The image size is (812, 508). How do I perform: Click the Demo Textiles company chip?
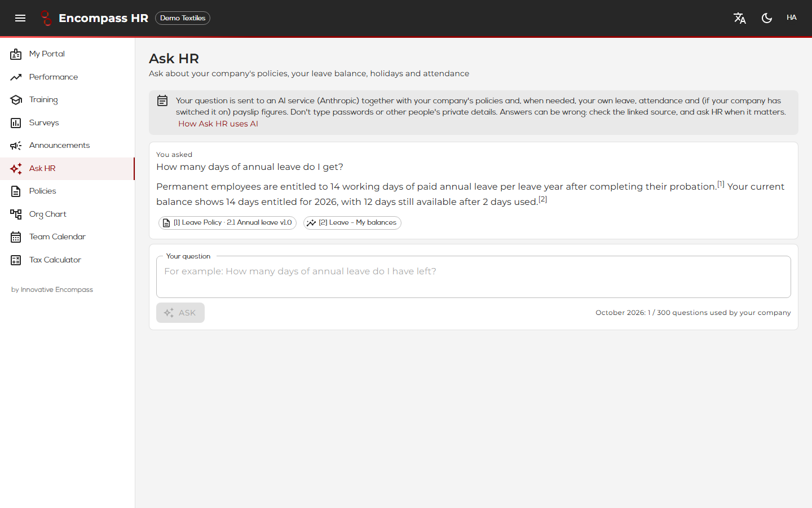point(183,18)
